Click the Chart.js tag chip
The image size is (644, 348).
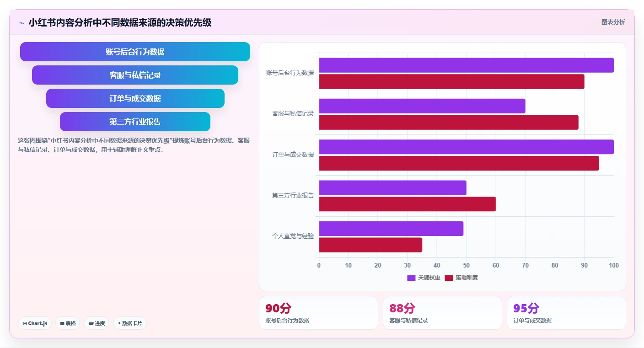35,323
